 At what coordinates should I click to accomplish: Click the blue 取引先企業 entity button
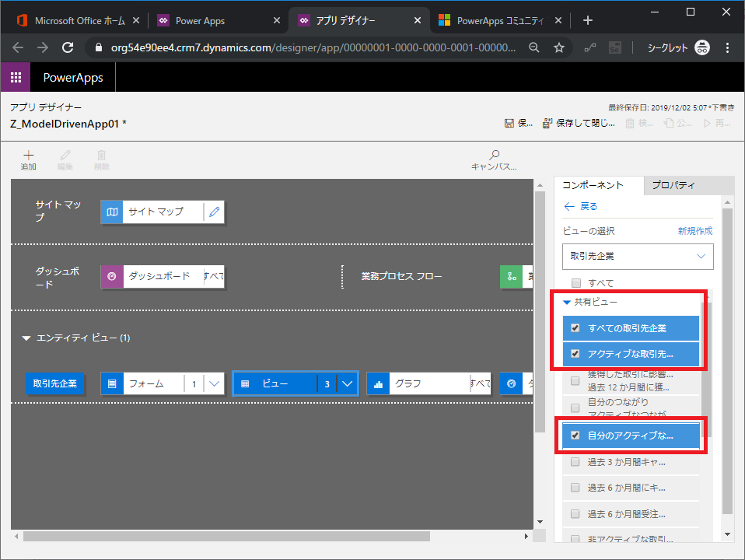coord(54,383)
